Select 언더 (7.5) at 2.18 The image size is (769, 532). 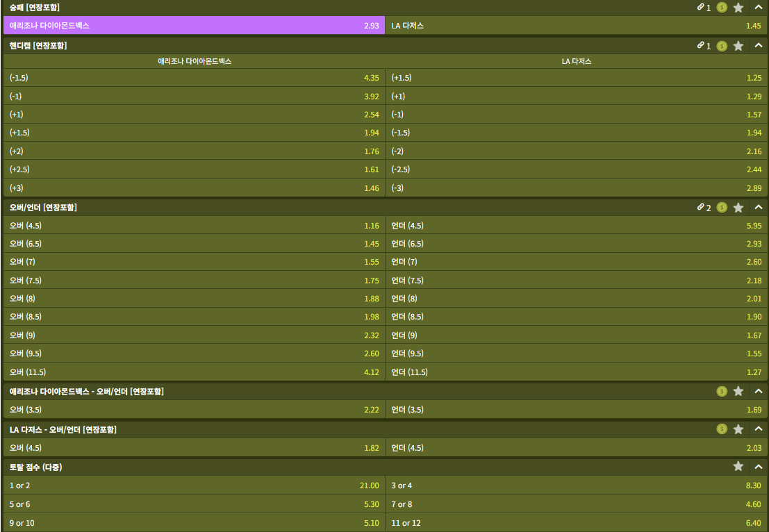[x=577, y=281]
